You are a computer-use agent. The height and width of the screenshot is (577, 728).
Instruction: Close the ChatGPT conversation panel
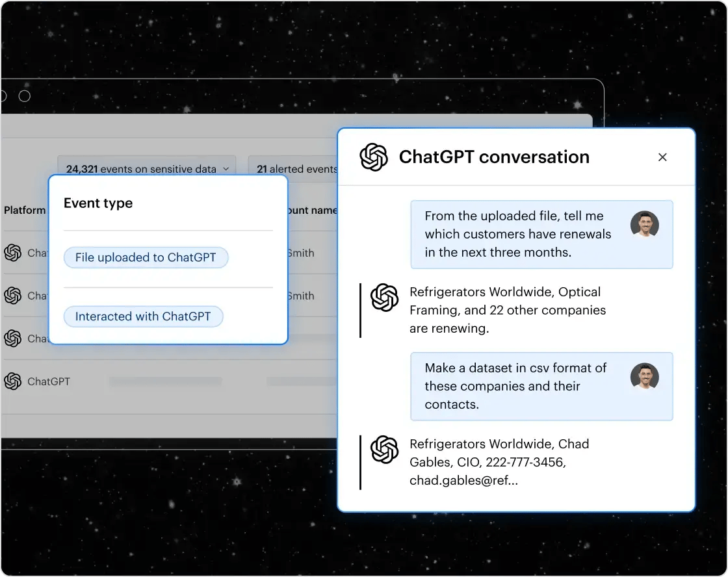pos(662,157)
